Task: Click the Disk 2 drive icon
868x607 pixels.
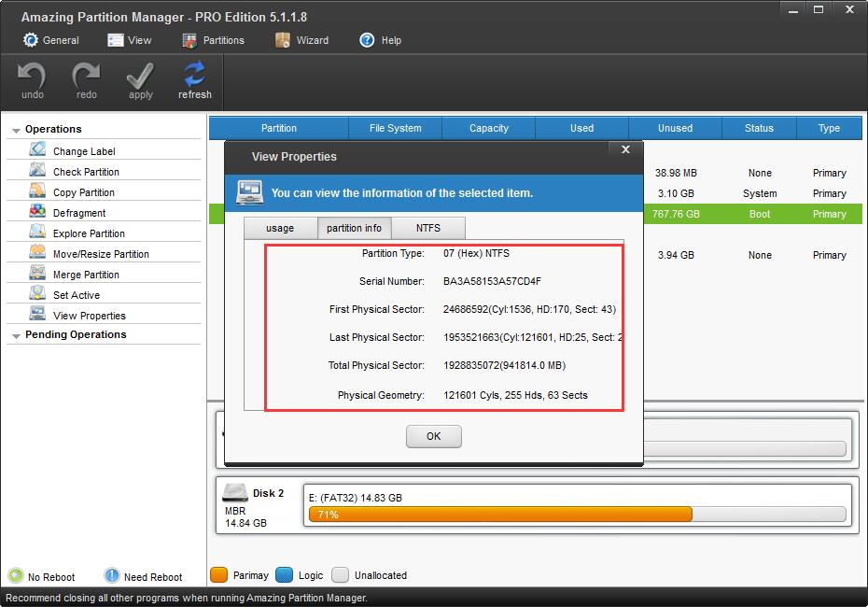Action: pos(234,492)
